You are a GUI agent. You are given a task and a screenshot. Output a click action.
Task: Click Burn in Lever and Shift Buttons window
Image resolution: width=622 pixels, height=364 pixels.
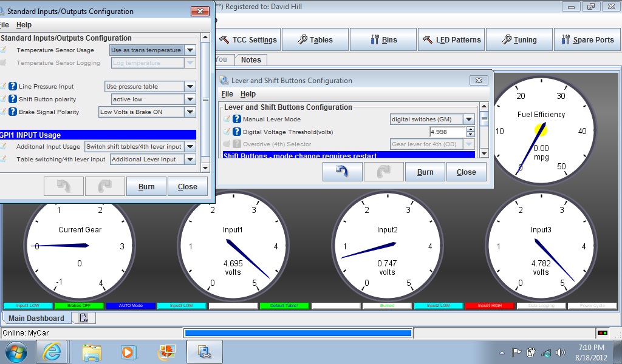425,172
